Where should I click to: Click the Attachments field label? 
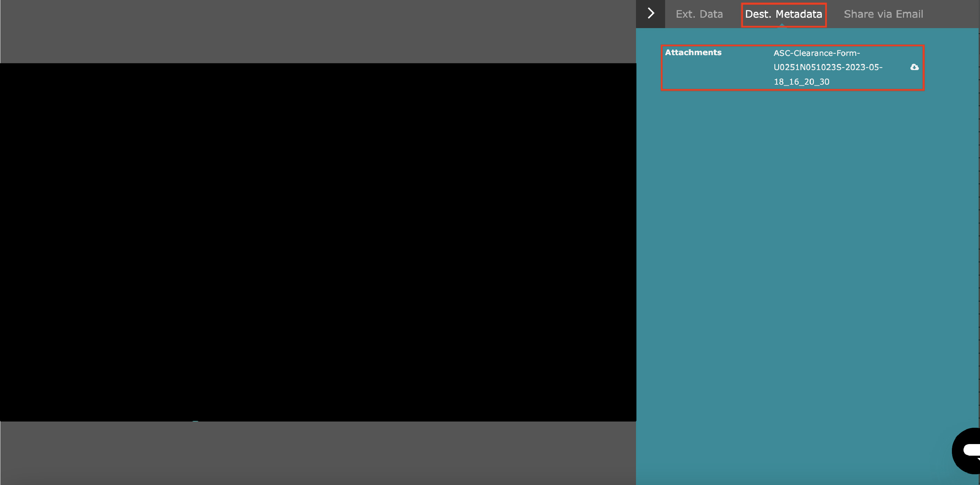pyautogui.click(x=693, y=52)
